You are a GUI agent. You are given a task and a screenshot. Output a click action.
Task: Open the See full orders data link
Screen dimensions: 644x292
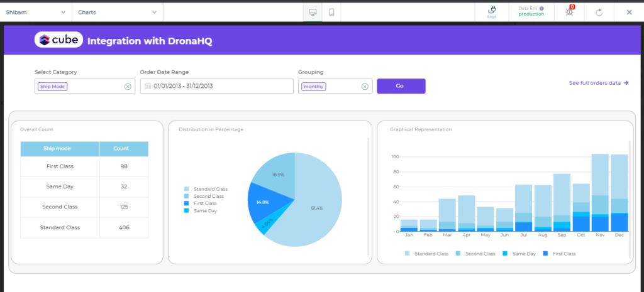pyautogui.click(x=599, y=83)
